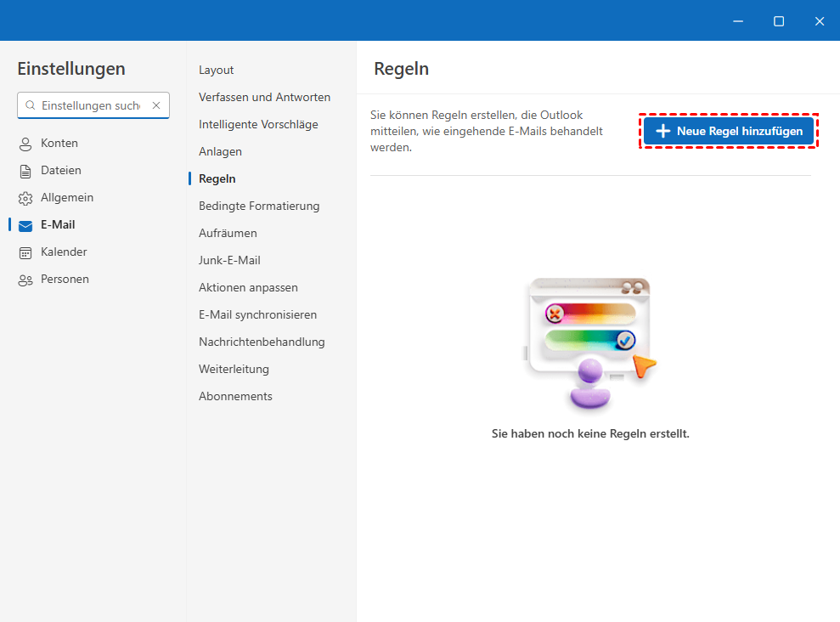This screenshot has height=622, width=840.
Task: Add a new rule with Neue Regel hinzufügen
Action: pos(729,131)
